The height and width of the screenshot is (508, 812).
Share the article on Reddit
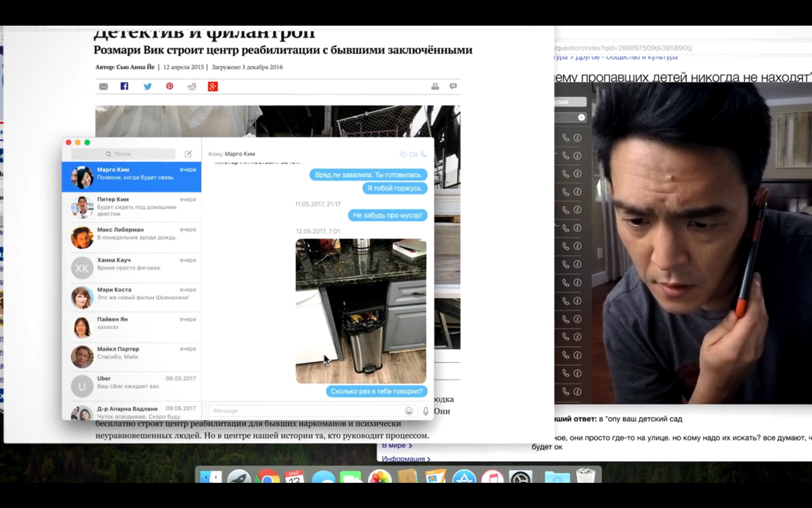(x=192, y=87)
